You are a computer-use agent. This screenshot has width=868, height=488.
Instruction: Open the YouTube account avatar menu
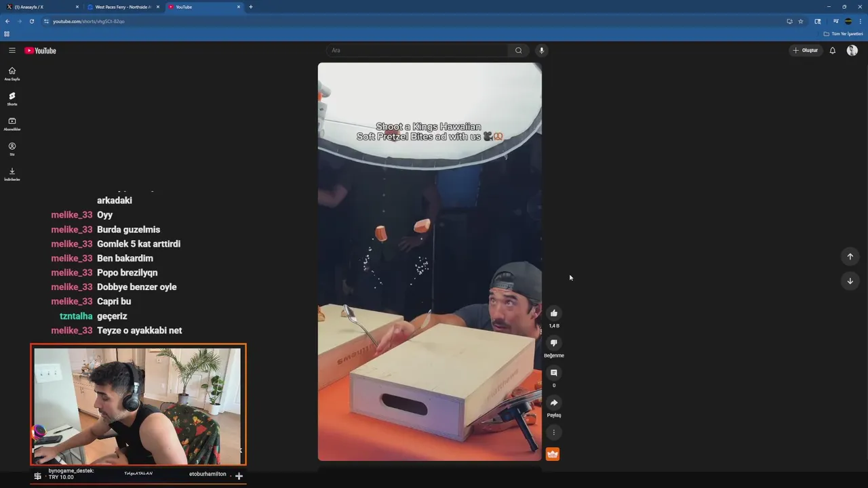[852, 50]
